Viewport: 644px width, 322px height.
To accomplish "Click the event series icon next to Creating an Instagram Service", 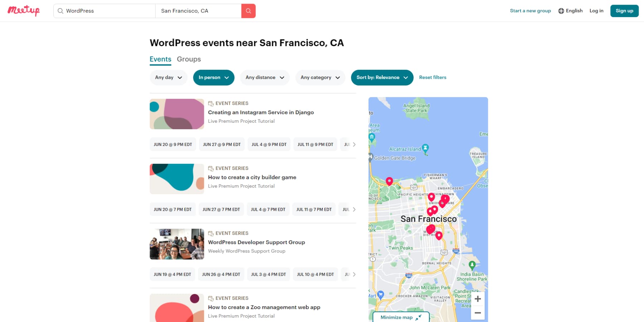I will (211, 103).
